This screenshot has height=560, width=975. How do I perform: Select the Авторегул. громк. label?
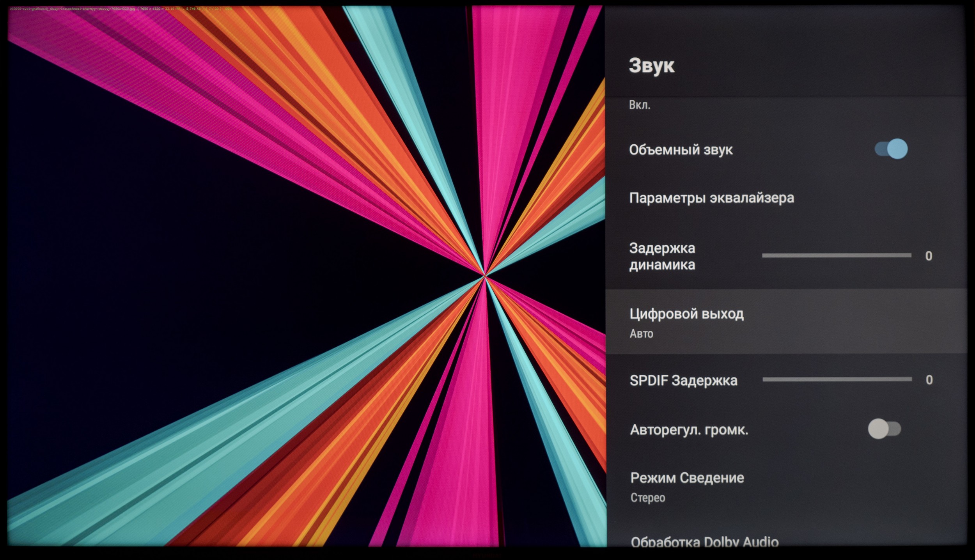click(689, 430)
